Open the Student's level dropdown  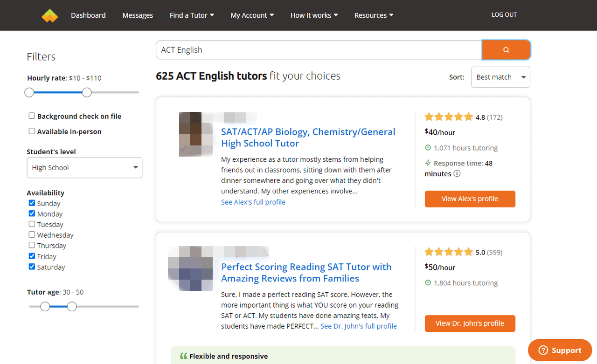(x=84, y=167)
